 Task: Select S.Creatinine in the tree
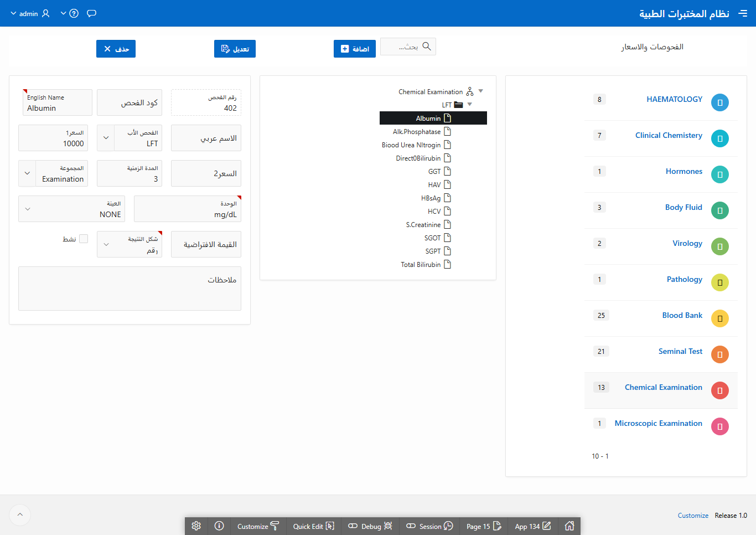pyautogui.click(x=428, y=224)
